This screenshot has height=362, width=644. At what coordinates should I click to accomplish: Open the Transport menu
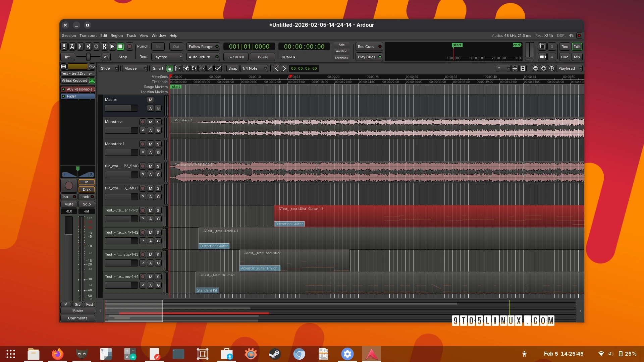point(88,36)
